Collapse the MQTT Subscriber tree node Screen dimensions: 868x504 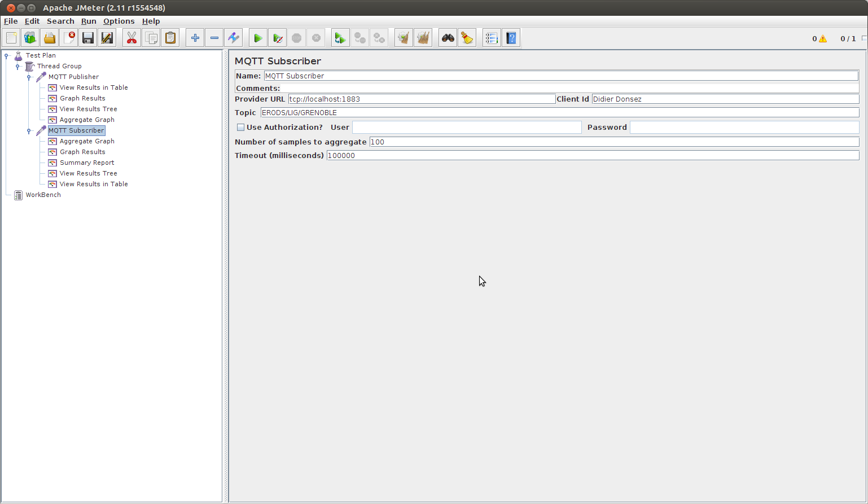point(29,130)
